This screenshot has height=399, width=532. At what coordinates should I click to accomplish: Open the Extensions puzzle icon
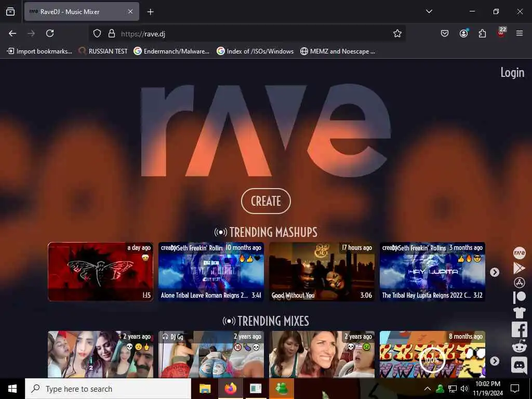482,33
